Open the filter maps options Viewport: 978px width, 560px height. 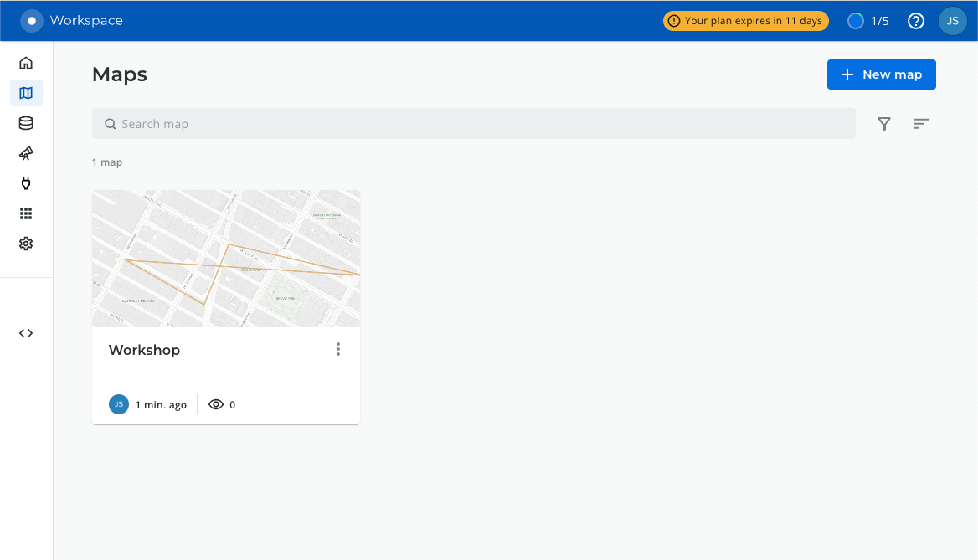[883, 124]
